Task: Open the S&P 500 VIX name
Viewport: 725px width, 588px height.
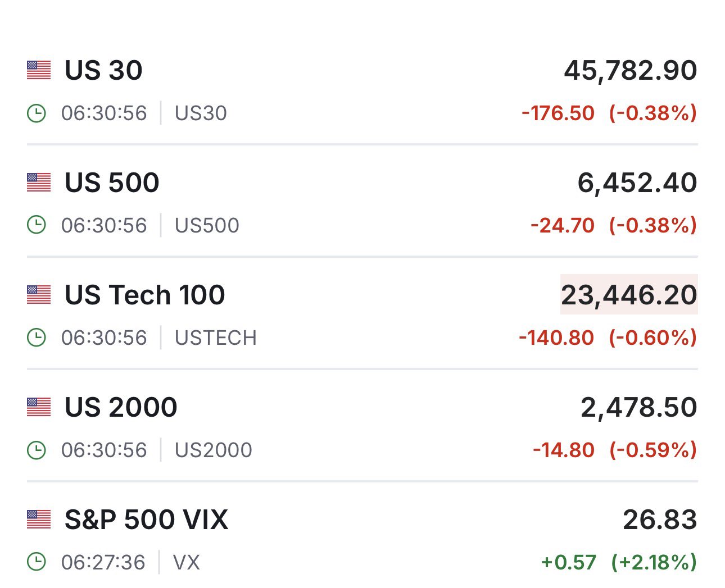Action: (x=146, y=519)
